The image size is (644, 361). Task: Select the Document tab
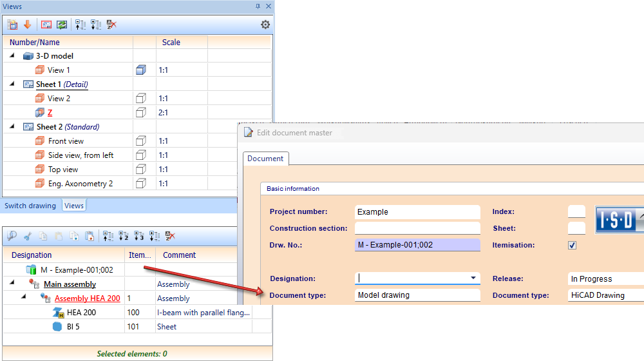pos(265,159)
